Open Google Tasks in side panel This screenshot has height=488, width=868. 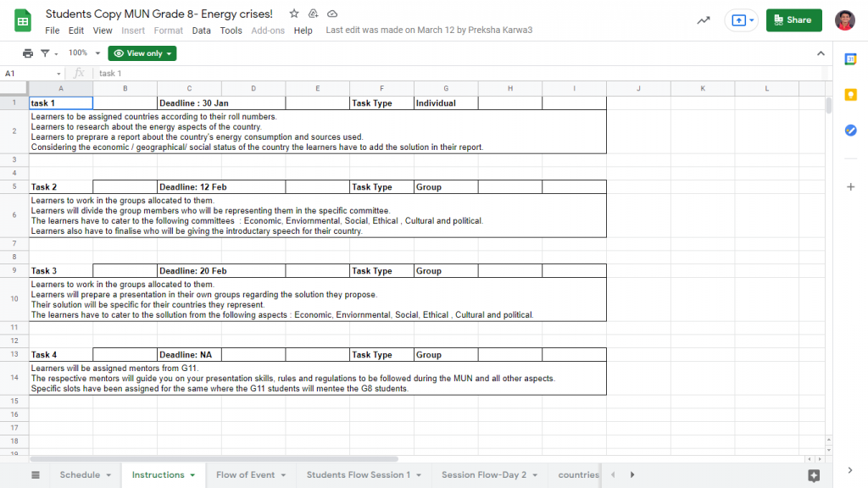[x=851, y=130]
